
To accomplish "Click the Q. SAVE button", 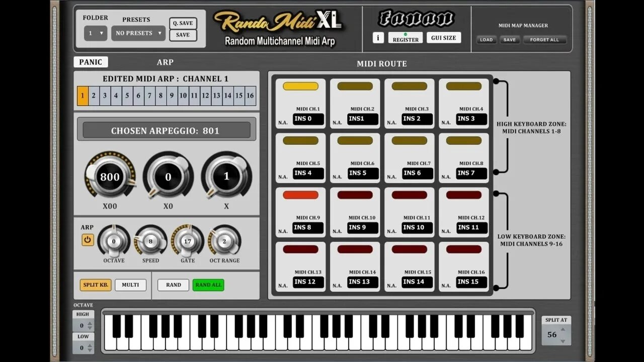I will [183, 23].
